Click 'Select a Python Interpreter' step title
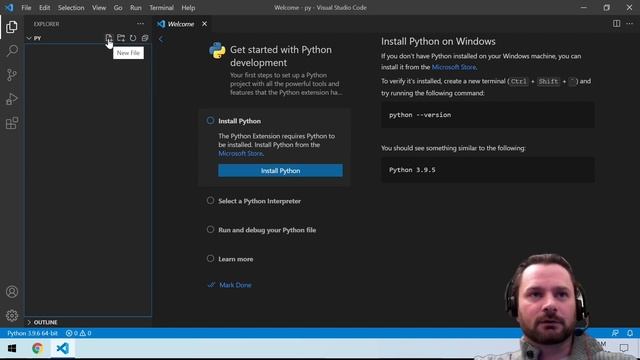 click(260, 201)
